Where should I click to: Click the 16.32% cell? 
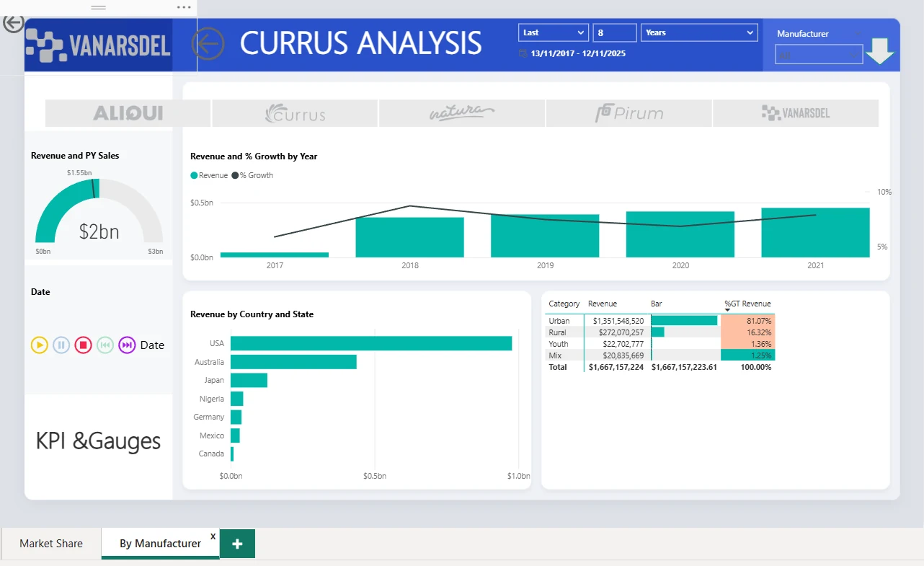click(x=748, y=332)
